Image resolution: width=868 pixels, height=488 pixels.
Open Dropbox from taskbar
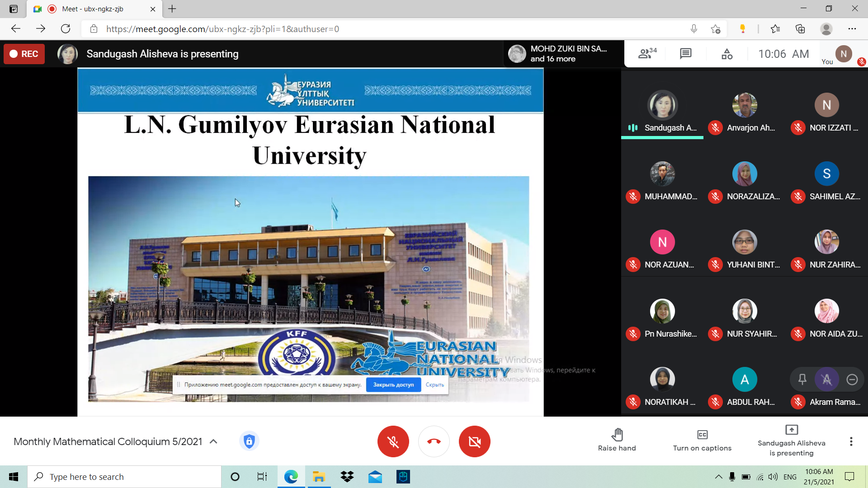tap(347, 477)
